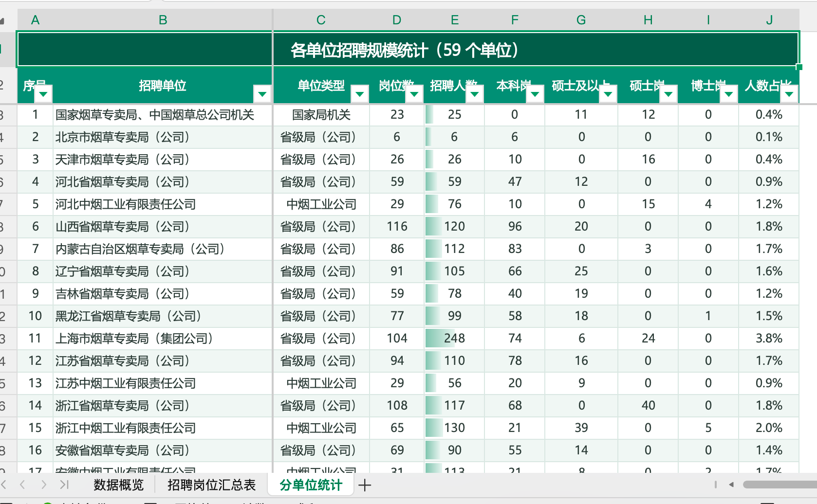Select column H header
The width and height of the screenshot is (817, 504).
point(648,20)
